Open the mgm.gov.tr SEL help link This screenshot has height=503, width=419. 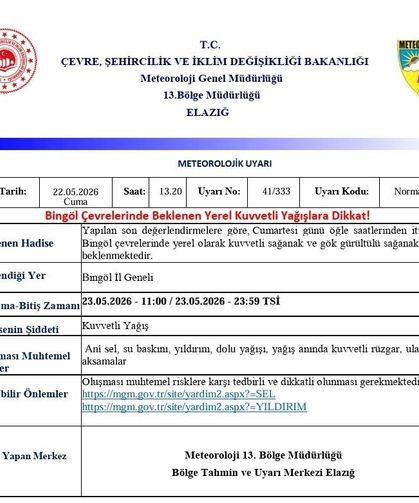click(x=179, y=394)
